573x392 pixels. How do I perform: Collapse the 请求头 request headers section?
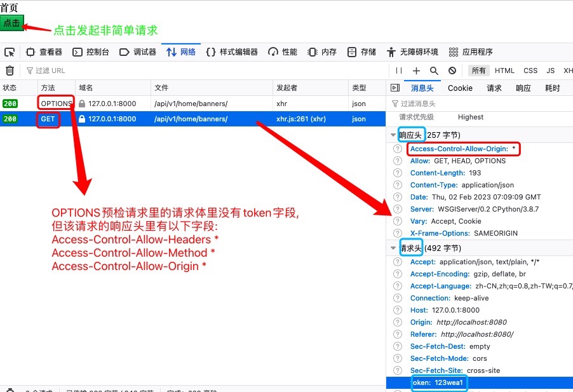393,248
